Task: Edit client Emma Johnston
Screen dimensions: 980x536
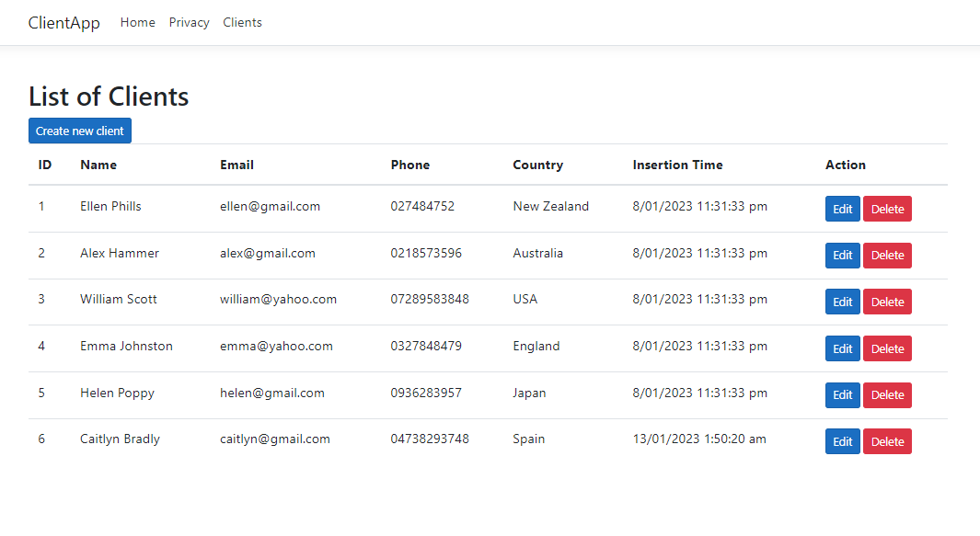Action: (842, 348)
